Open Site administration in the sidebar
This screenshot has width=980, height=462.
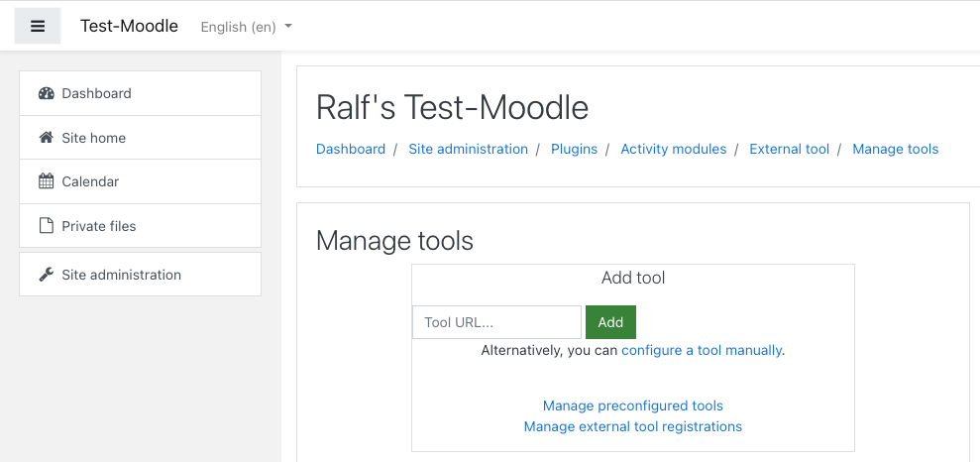140,275
